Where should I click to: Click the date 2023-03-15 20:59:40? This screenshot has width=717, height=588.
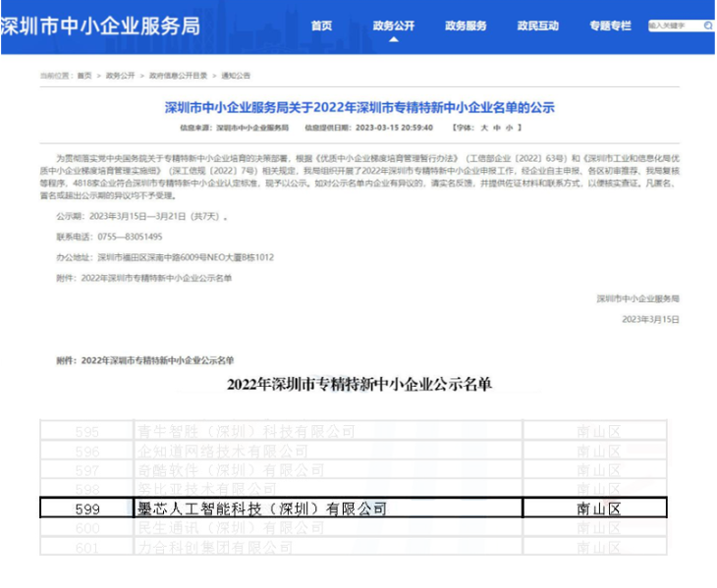pos(394,128)
